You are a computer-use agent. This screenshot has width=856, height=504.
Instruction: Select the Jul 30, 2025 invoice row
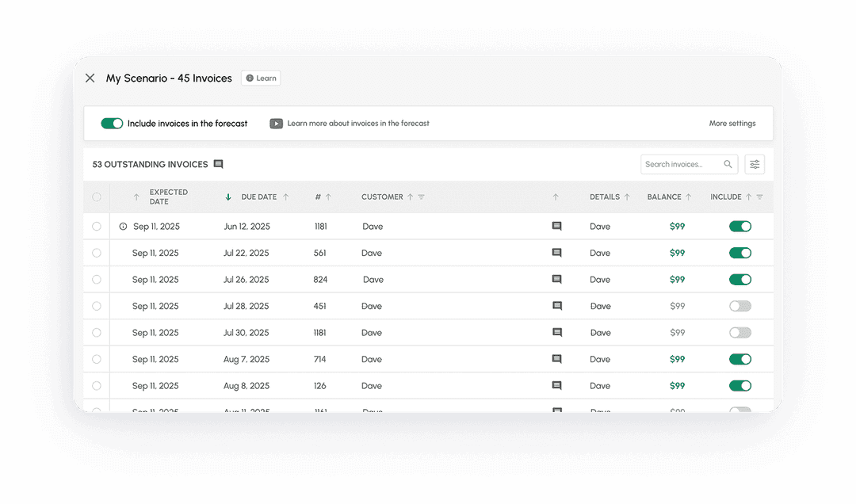tap(97, 333)
